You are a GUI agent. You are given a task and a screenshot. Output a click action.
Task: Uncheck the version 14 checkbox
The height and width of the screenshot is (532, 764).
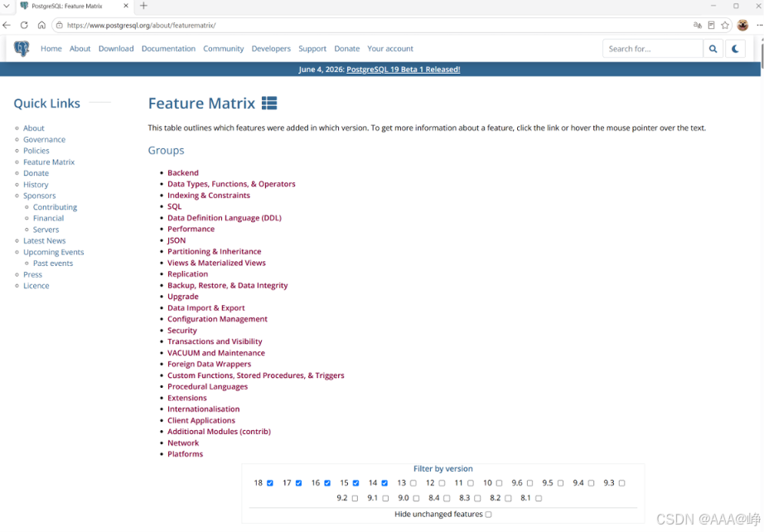point(384,483)
